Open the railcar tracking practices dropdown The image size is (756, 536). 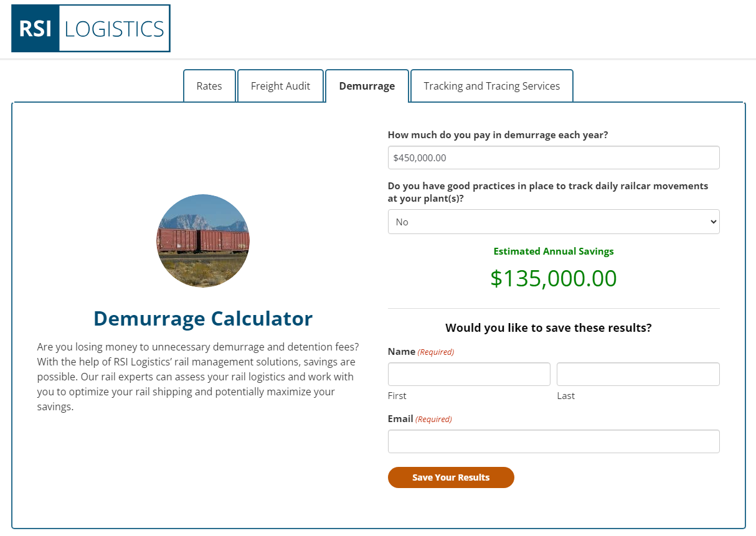pyautogui.click(x=554, y=222)
